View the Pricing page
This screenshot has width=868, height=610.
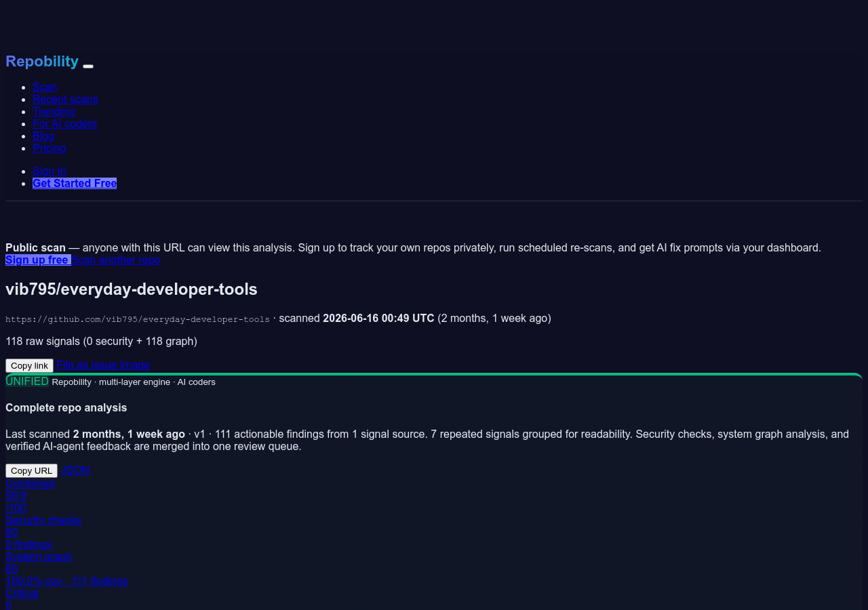pyautogui.click(x=49, y=148)
